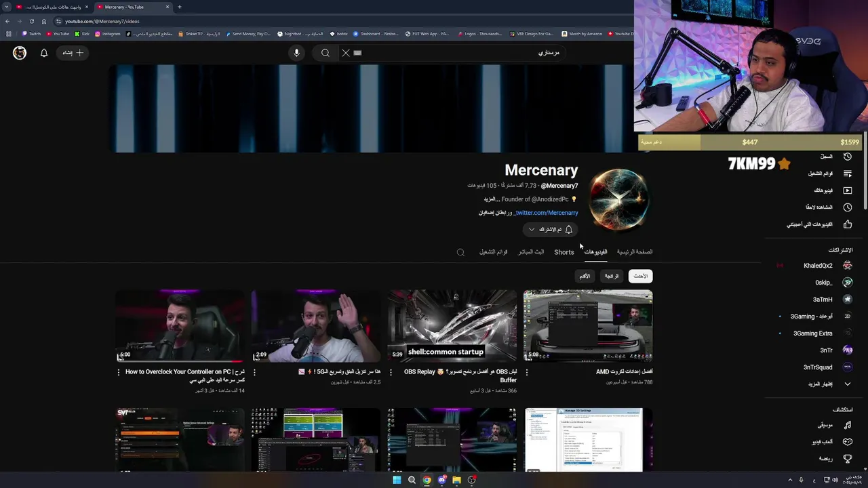Open options menu for AMD settings video
This screenshot has height=488, width=868.
[x=527, y=372]
